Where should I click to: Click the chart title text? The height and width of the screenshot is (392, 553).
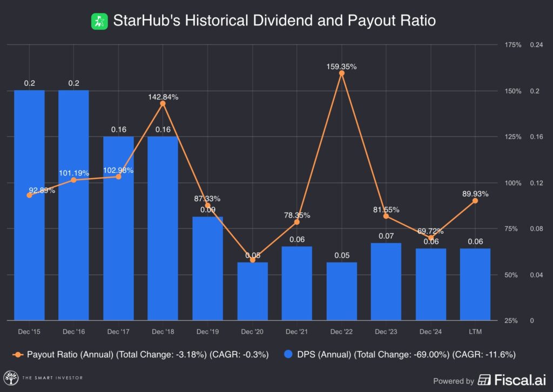tap(274, 21)
